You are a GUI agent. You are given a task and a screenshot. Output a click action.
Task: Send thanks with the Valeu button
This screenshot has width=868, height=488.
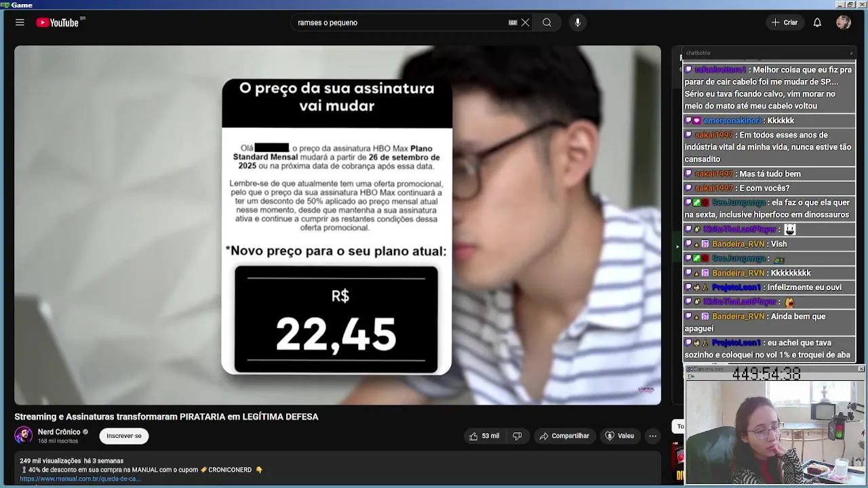click(x=619, y=436)
